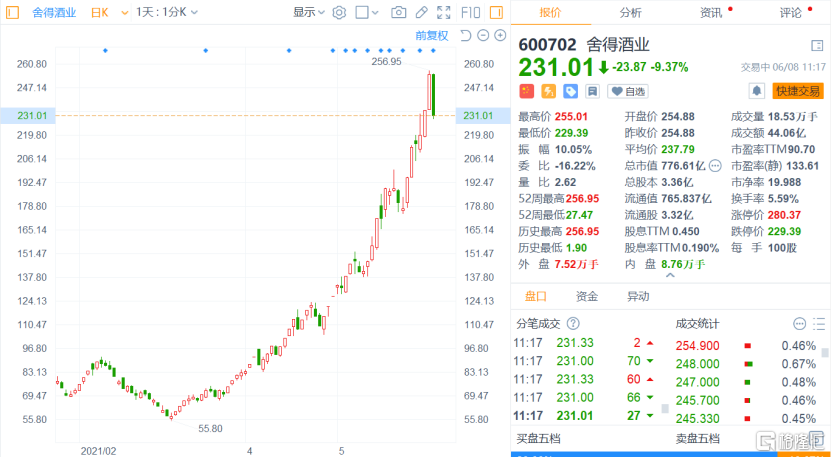Click the 231.01 current price axis tag
Viewport: 831px width, 458px height.
(28, 116)
